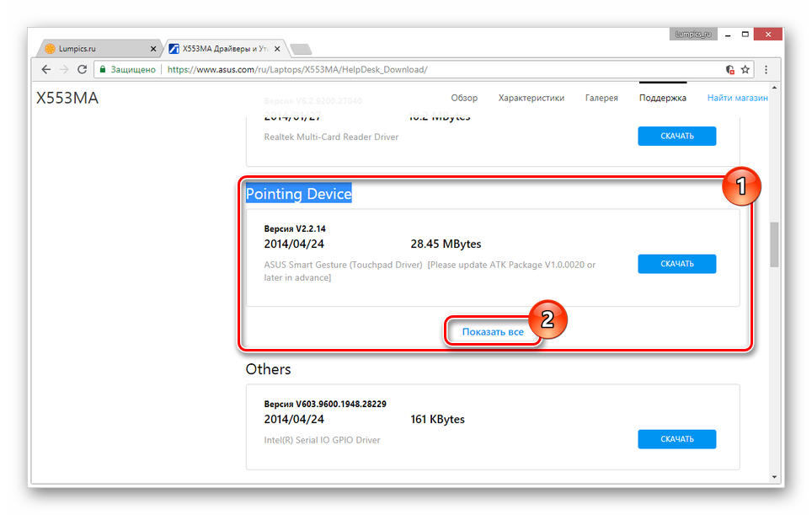
Task: Click the browser back arrow
Action: pyautogui.click(x=45, y=69)
